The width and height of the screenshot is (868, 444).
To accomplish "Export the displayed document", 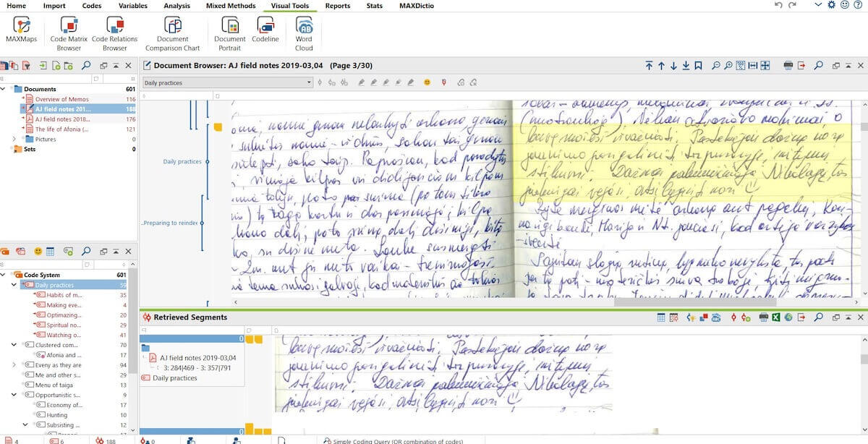I will click(x=801, y=66).
